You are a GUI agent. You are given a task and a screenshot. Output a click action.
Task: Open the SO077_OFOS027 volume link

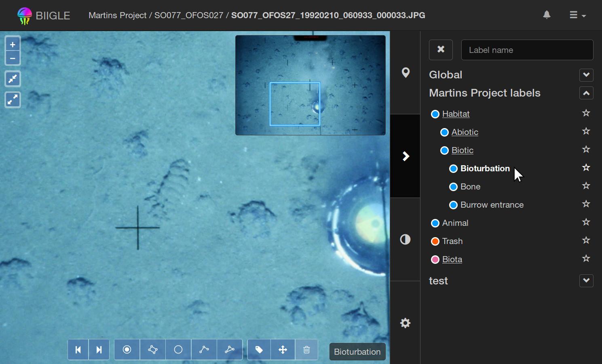(188, 15)
